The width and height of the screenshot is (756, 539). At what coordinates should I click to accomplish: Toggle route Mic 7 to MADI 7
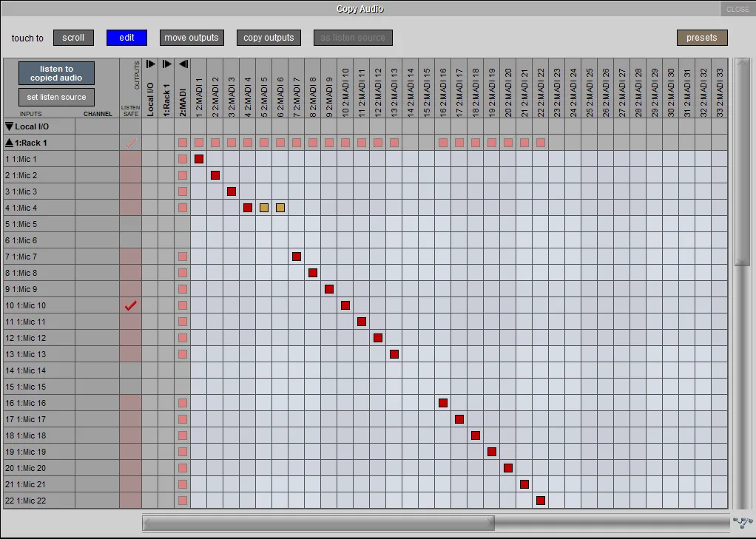pos(297,257)
